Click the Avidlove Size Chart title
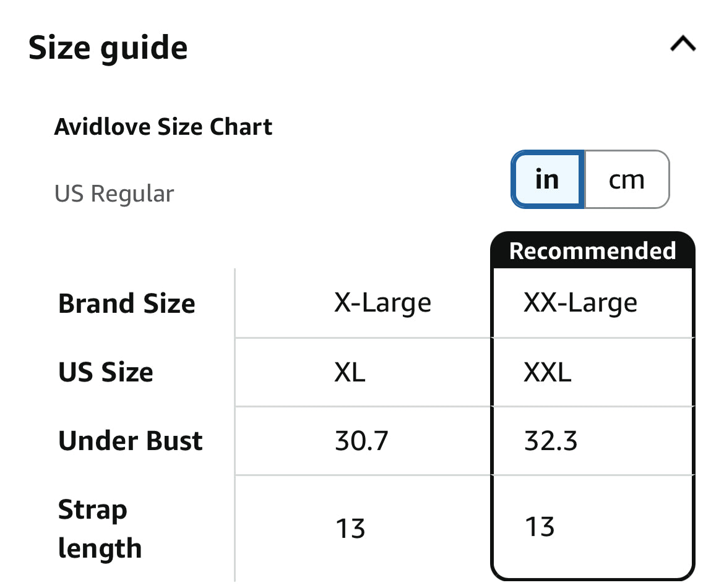Screen dimensions: 724x588 point(163,126)
